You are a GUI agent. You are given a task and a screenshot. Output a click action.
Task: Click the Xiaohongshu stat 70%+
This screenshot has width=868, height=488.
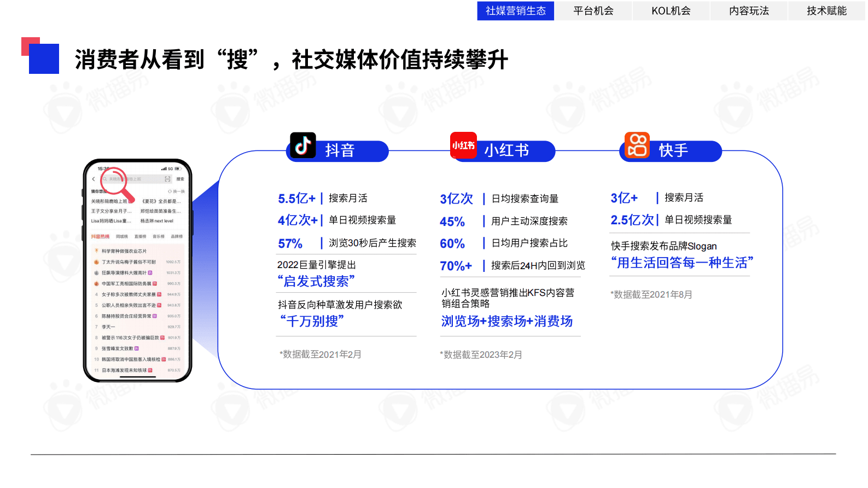[x=456, y=266]
